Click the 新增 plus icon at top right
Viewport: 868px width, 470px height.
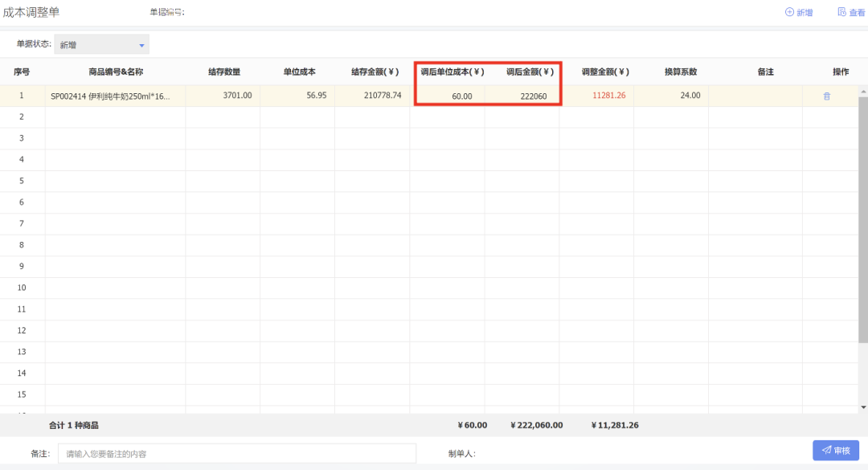789,12
